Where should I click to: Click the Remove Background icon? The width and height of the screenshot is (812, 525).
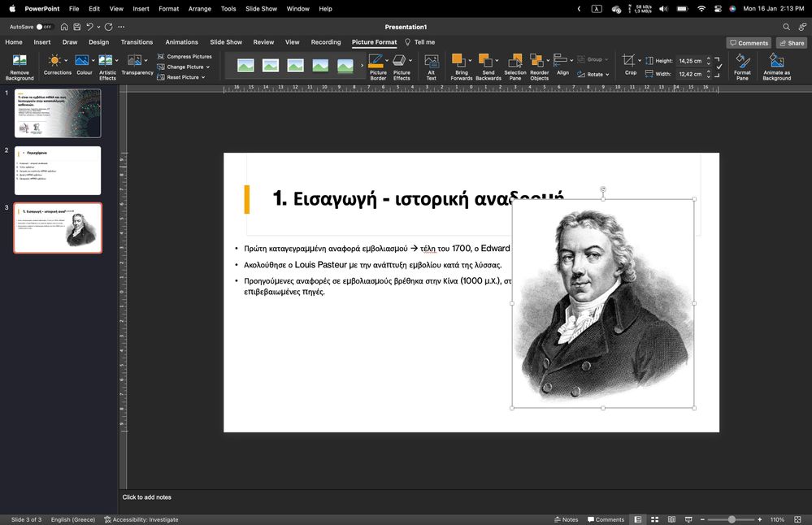click(x=20, y=61)
